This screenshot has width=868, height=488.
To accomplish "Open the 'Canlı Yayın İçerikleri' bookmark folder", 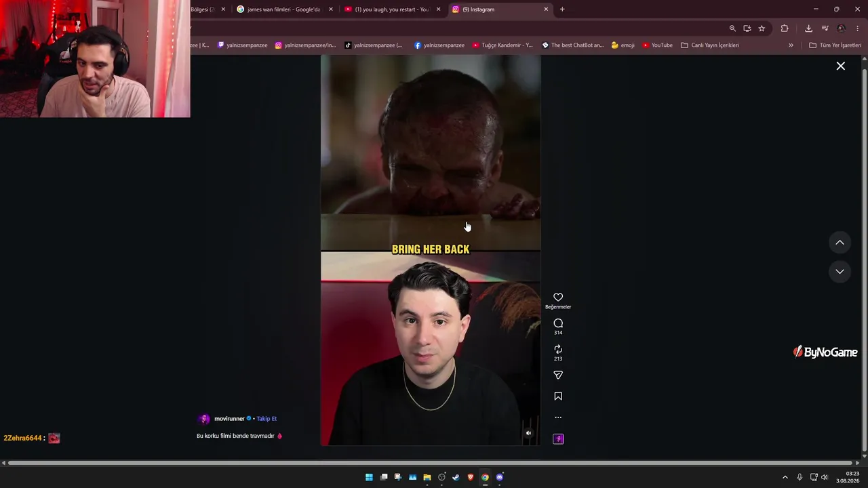I will coord(710,45).
